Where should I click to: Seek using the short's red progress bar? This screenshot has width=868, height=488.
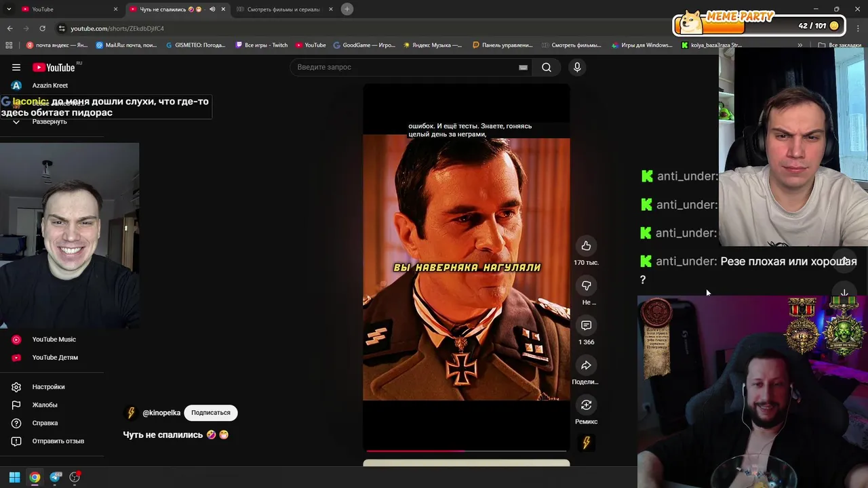(467, 451)
